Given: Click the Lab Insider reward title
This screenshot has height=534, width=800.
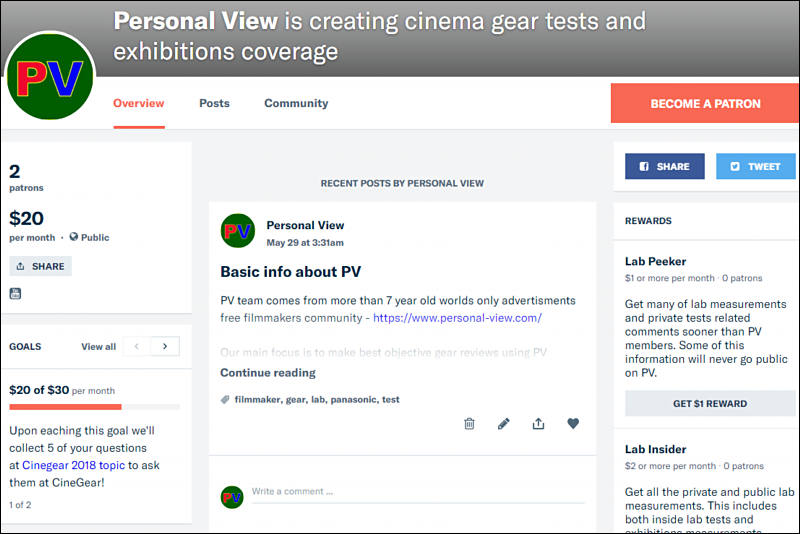Looking at the screenshot, I should [655, 449].
